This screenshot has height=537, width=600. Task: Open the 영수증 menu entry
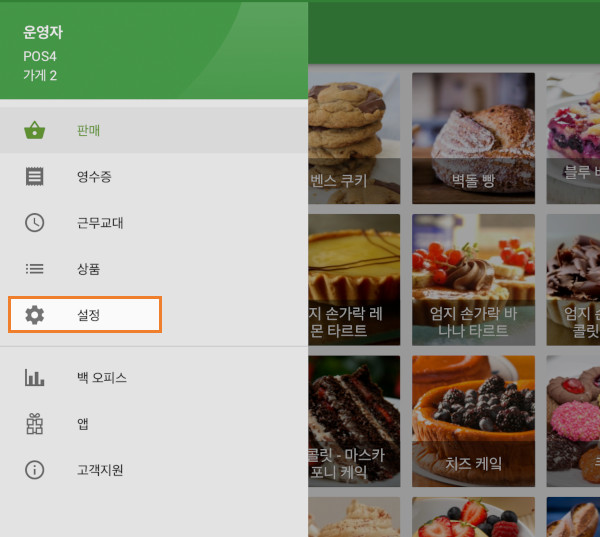click(x=154, y=176)
